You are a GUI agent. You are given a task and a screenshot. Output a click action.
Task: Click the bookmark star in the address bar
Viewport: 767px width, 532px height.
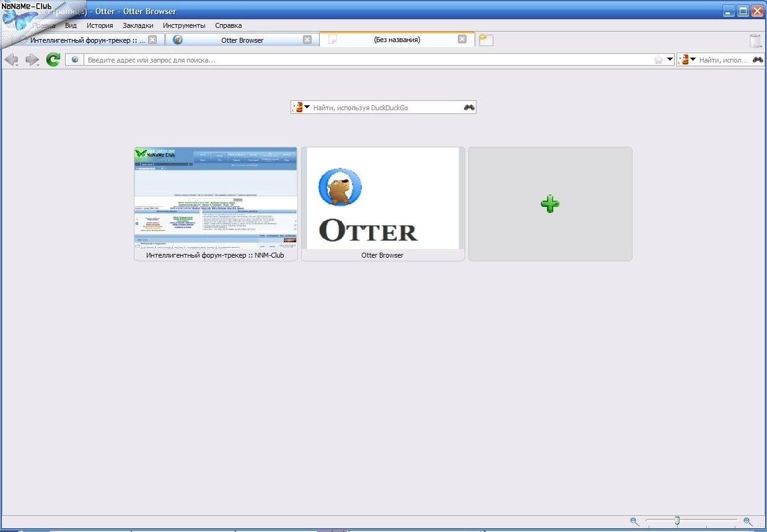659,60
